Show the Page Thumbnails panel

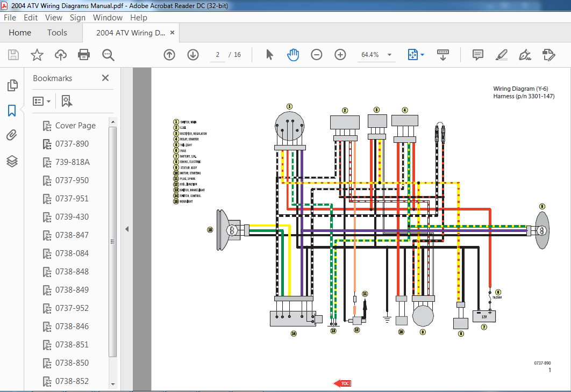tap(12, 85)
